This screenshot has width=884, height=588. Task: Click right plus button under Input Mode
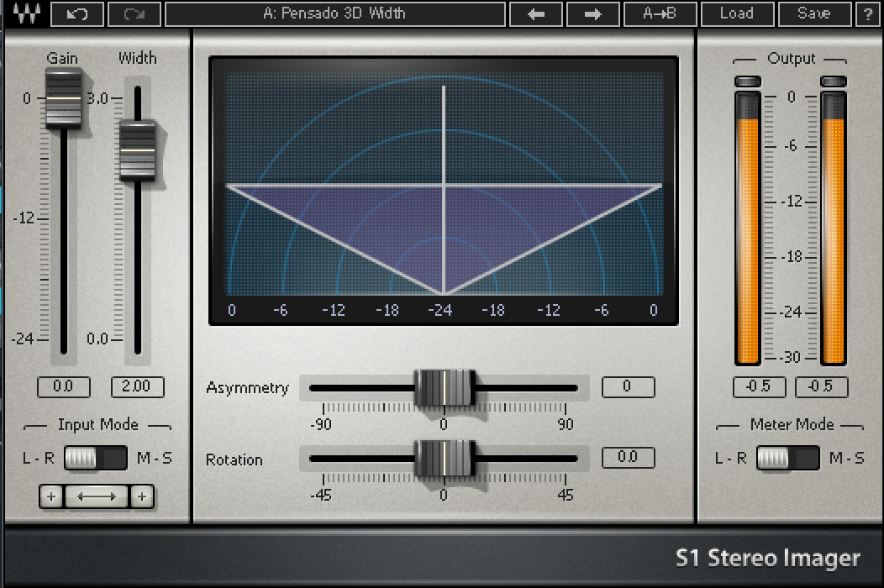point(141,496)
